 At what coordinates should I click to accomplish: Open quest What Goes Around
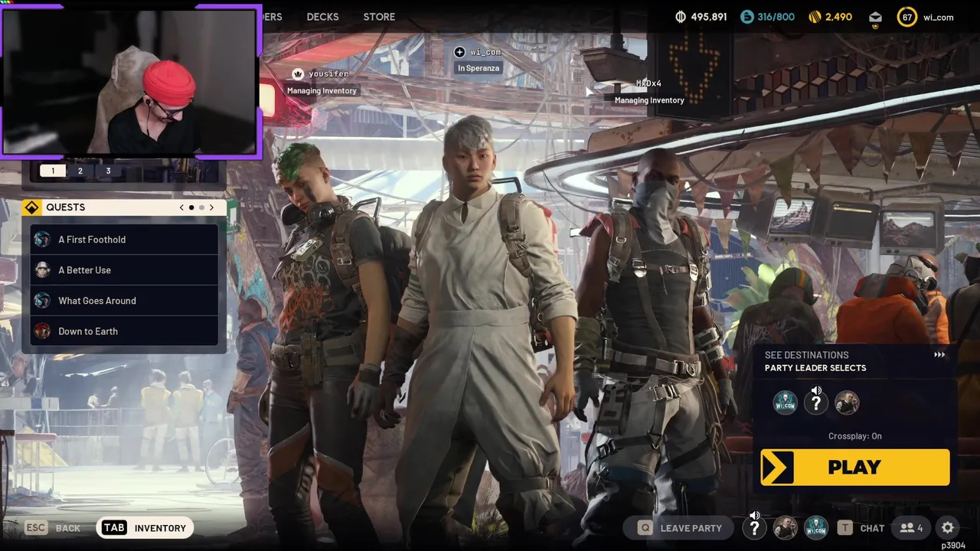coord(124,301)
